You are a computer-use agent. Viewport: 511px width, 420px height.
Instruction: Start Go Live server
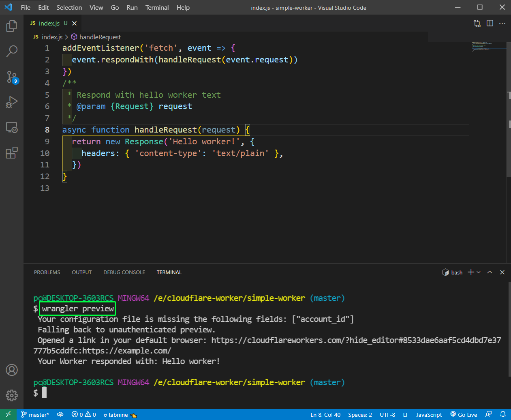[x=464, y=415]
